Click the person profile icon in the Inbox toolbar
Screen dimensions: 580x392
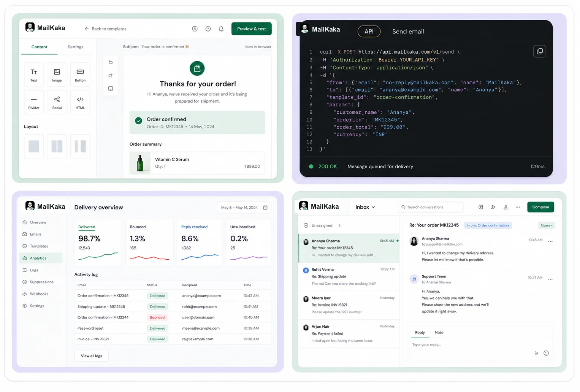tap(506, 207)
